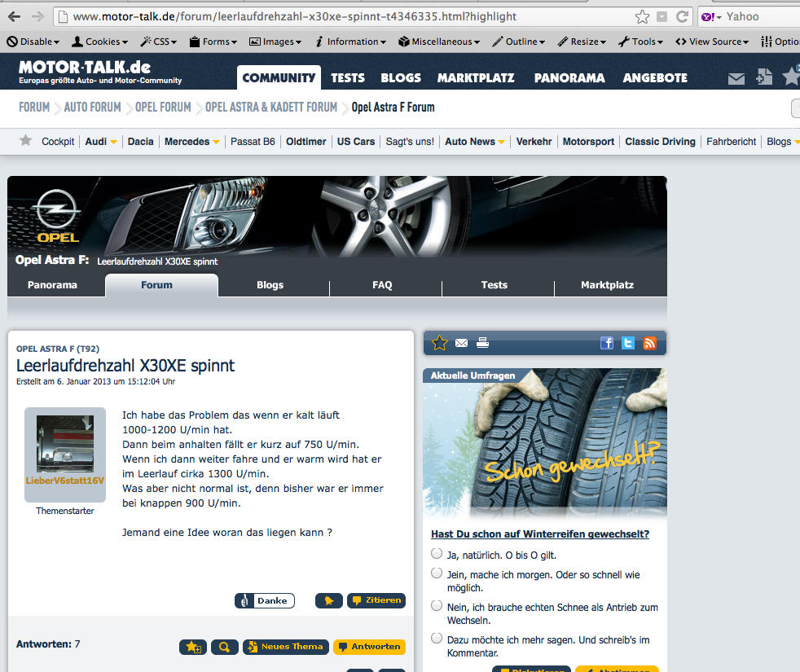Click the Neues Thema button
Viewport: 800px width, 672px height.
[286, 647]
